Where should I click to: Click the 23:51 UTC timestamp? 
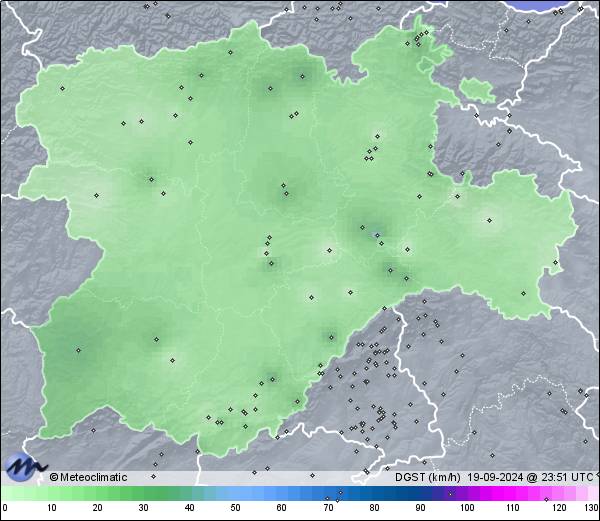coord(566,477)
